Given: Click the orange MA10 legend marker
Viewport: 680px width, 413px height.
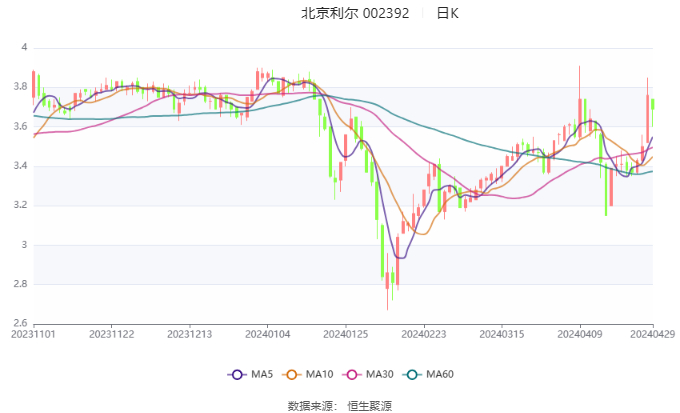Looking at the screenshot, I should click(294, 374).
